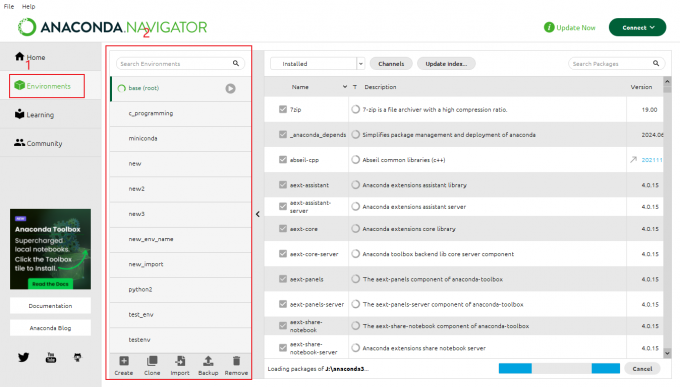Toggle the aext-panels-server checkbox
The image size is (680, 387).
click(x=283, y=304)
